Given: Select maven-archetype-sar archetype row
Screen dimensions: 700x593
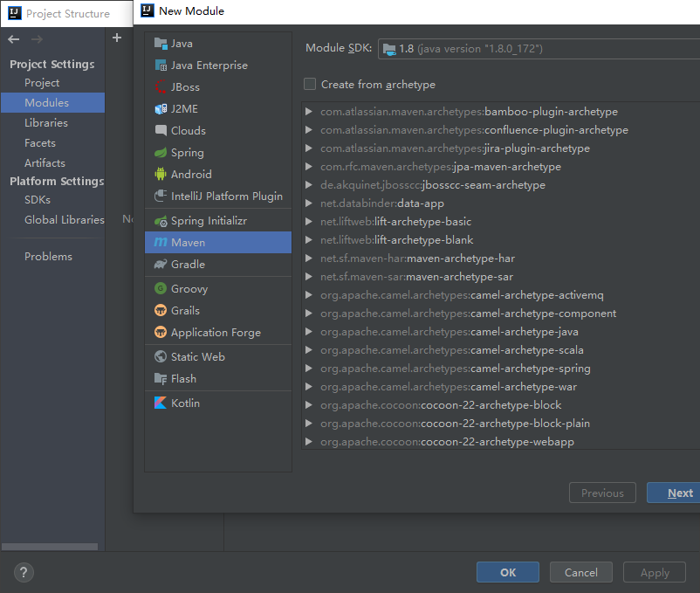Looking at the screenshot, I should pos(501,276).
